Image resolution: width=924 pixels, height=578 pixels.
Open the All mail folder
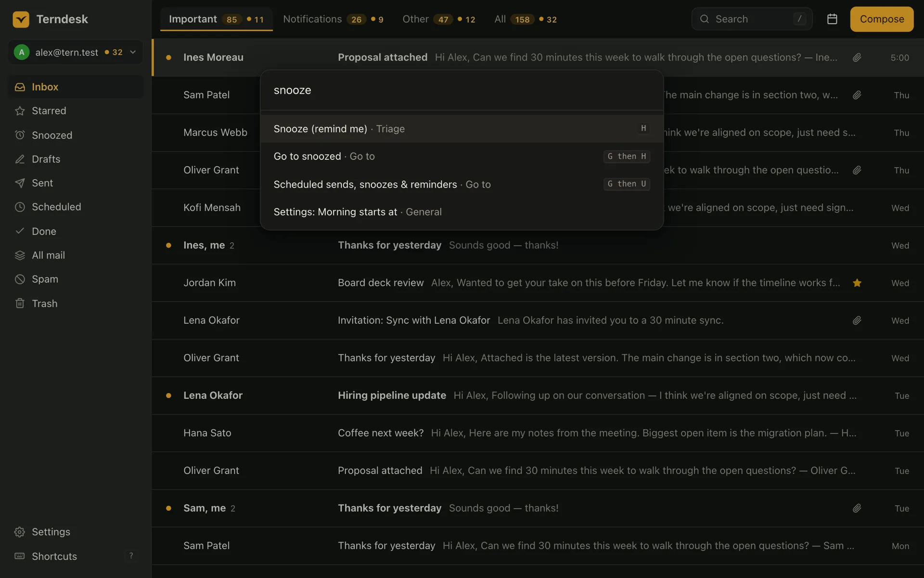coord(76,255)
